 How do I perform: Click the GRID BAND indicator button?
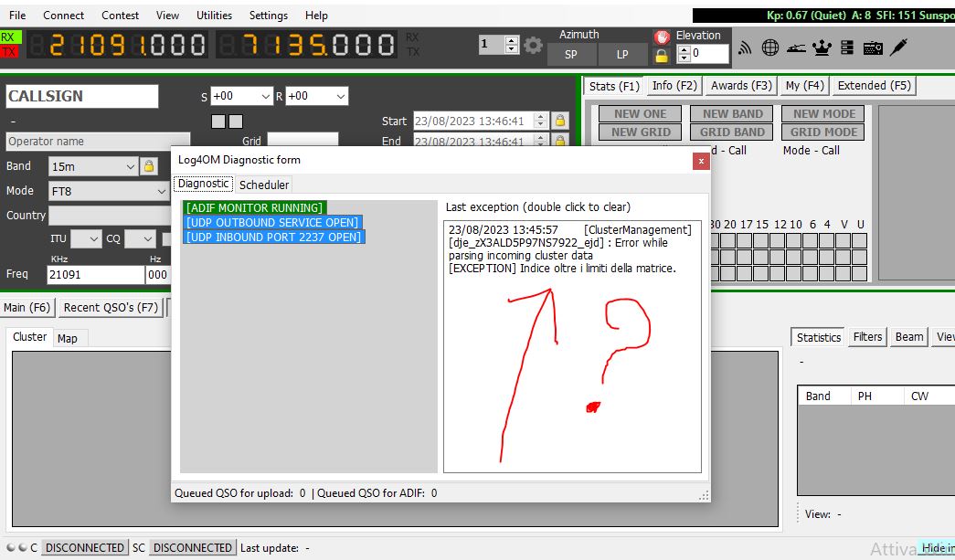point(732,132)
